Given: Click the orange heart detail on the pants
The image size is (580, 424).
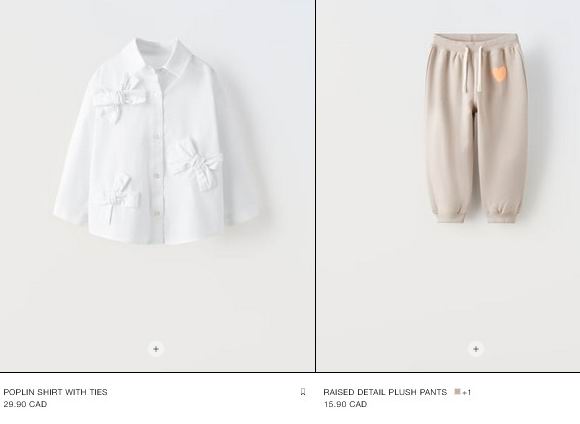Looking at the screenshot, I should click(x=499, y=74).
